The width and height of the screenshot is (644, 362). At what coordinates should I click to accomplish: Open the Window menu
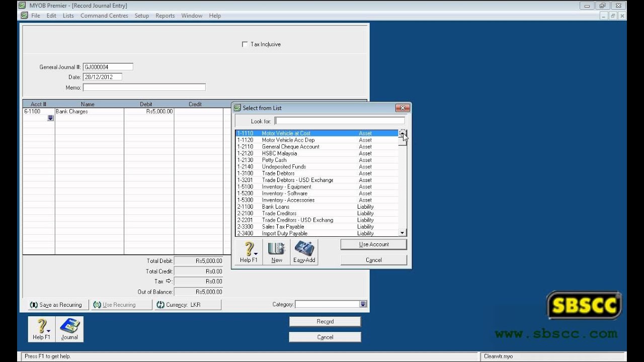click(x=192, y=16)
